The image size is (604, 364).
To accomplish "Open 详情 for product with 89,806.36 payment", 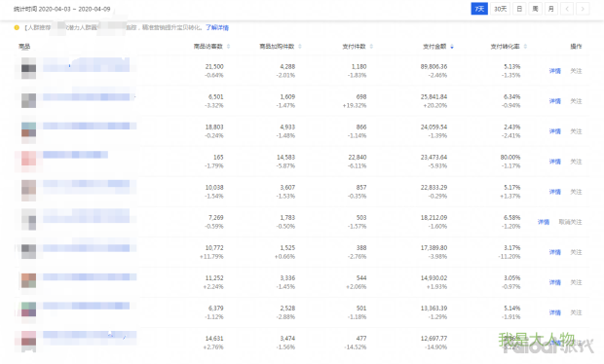I will pyautogui.click(x=554, y=71).
